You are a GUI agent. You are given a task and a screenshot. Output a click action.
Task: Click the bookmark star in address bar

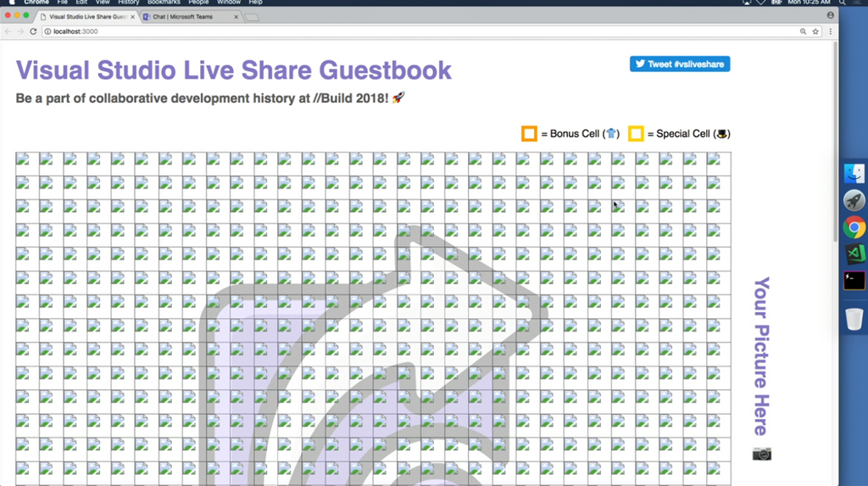[x=815, y=31]
